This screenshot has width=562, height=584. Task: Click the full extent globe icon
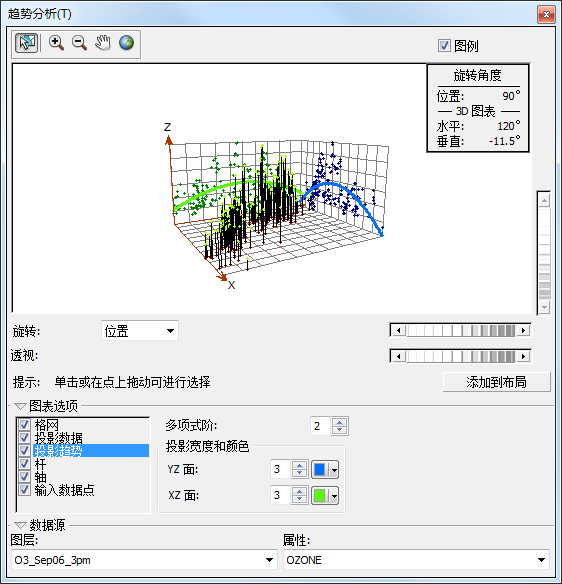click(x=126, y=43)
